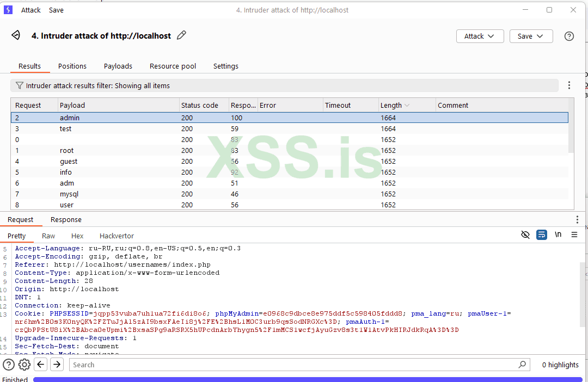Click the funnel filter icon in results bar
Viewport: 588px width, 382px height.
click(20, 85)
